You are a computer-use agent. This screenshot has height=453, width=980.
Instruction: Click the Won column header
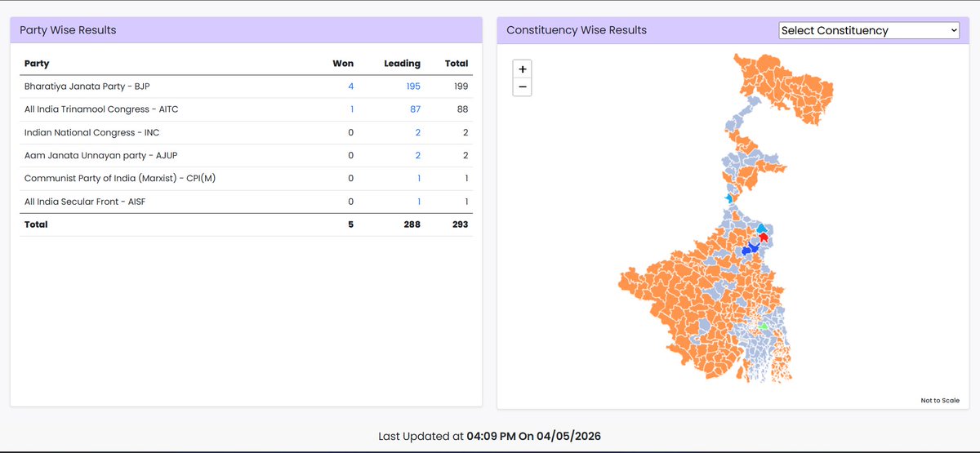343,63
